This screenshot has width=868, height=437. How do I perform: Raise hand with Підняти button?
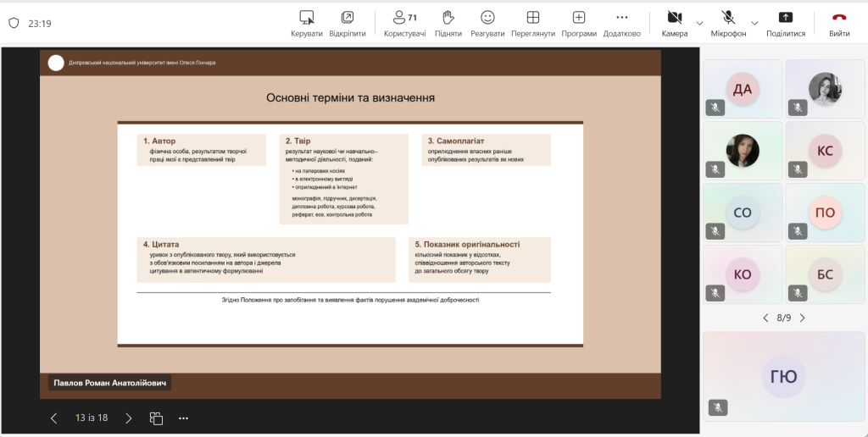[x=448, y=18]
